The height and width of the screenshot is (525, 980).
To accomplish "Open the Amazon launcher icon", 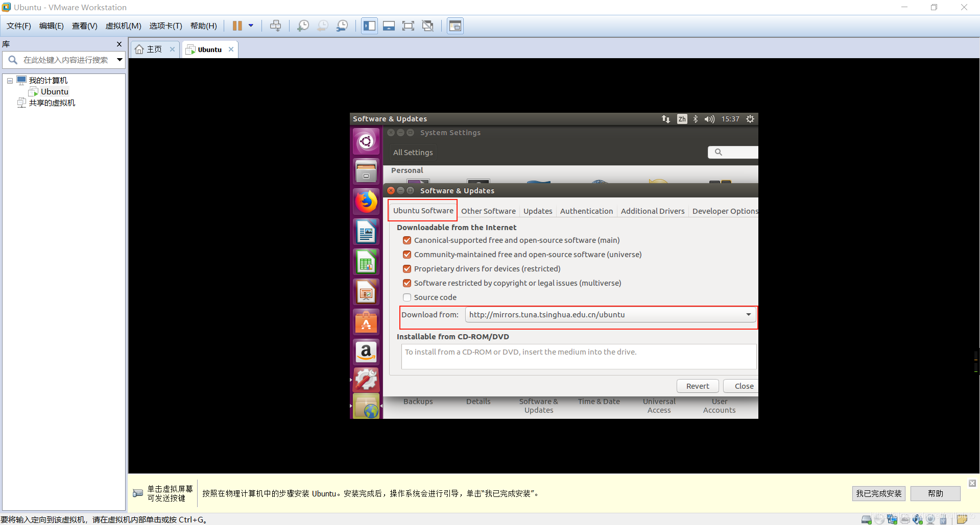I will point(366,352).
